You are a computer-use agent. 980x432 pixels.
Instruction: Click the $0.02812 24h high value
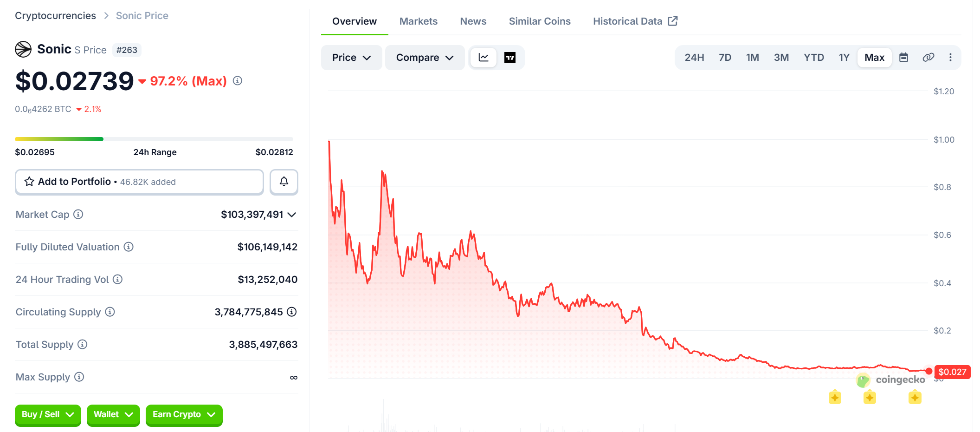274,152
